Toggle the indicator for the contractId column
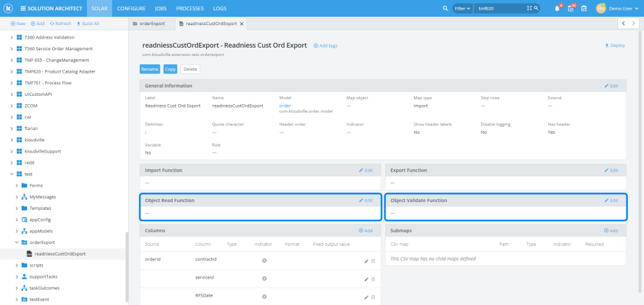Image resolution: width=644 pixels, height=305 pixels. [264, 260]
